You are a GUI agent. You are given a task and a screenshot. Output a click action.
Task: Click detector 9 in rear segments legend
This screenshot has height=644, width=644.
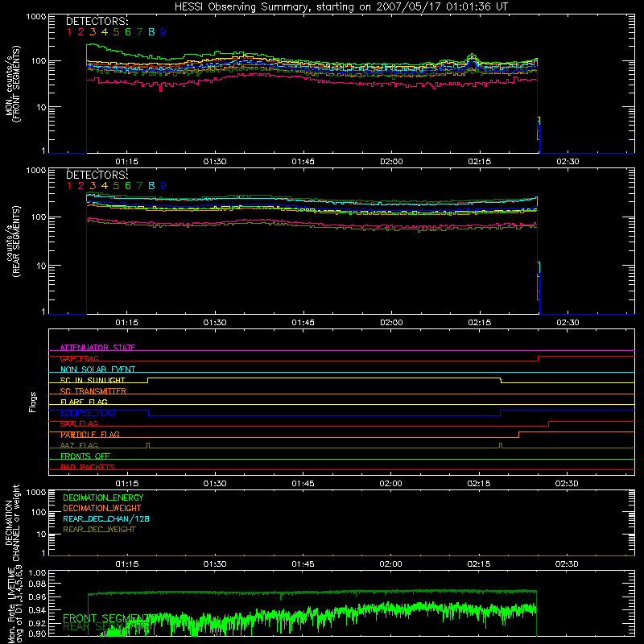click(x=163, y=186)
